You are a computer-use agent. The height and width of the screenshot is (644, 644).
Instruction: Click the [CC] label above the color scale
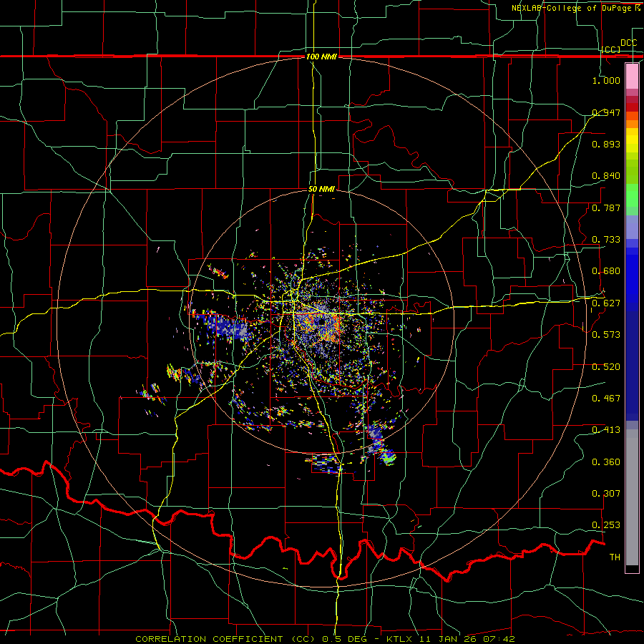coord(611,49)
